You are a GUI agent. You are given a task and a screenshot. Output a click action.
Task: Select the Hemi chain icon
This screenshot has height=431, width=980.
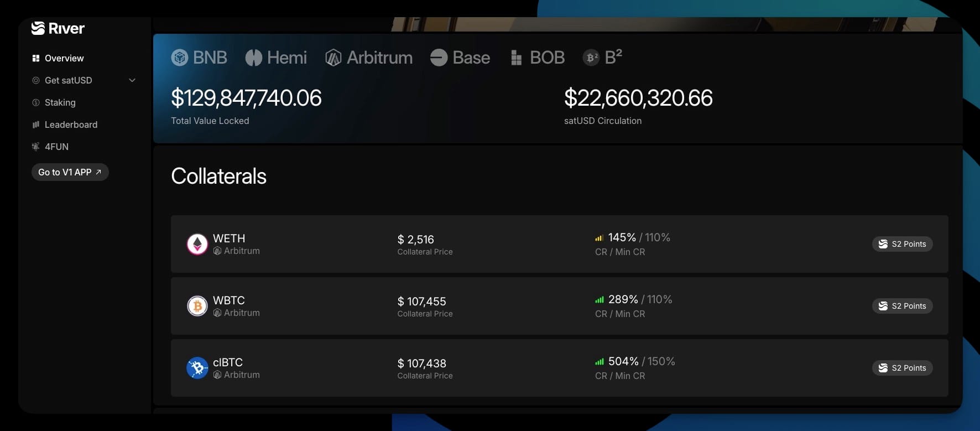(x=254, y=58)
